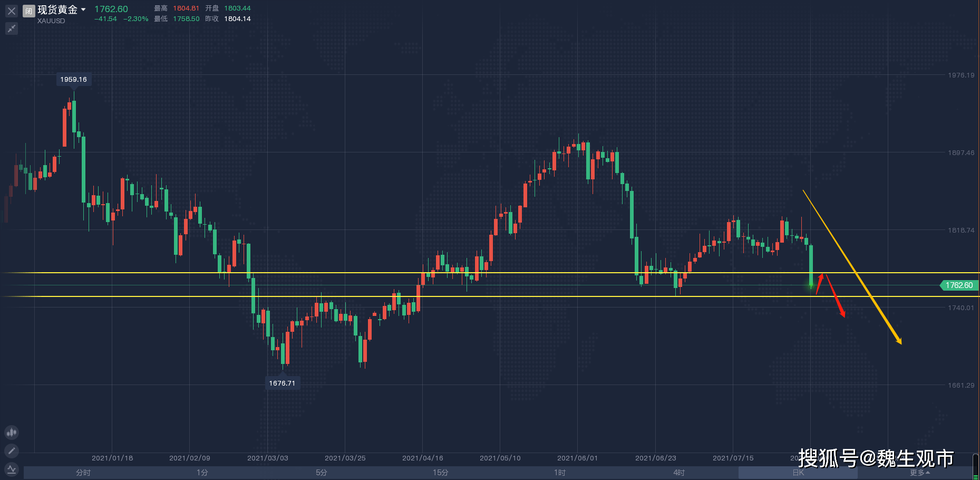This screenshot has height=480, width=980.
Task: Switch to the 1分 timeframe tab
Action: [202, 473]
